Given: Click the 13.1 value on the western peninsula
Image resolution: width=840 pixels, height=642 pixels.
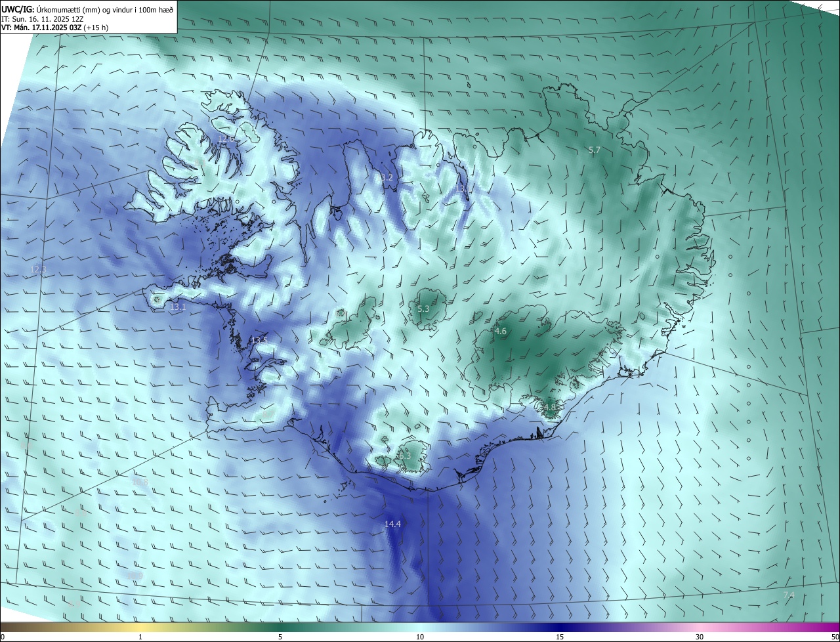Looking at the screenshot, I should pyautogui.click(x=178, y=307).
